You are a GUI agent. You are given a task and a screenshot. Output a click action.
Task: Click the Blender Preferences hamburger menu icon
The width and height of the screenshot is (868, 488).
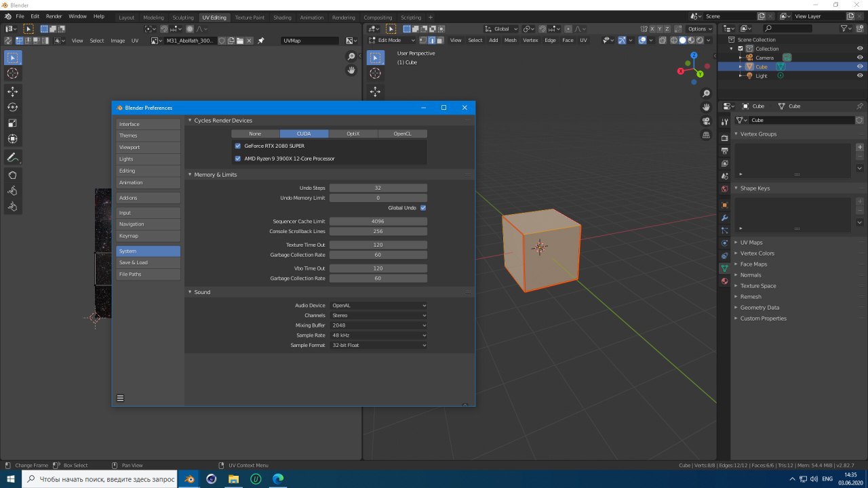(120, 399)
